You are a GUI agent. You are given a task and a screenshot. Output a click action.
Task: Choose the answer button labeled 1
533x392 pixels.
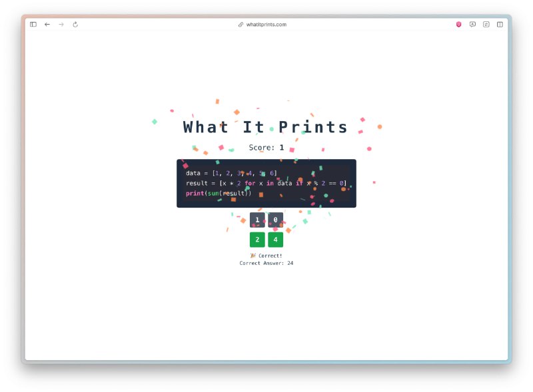click(257, 220)
